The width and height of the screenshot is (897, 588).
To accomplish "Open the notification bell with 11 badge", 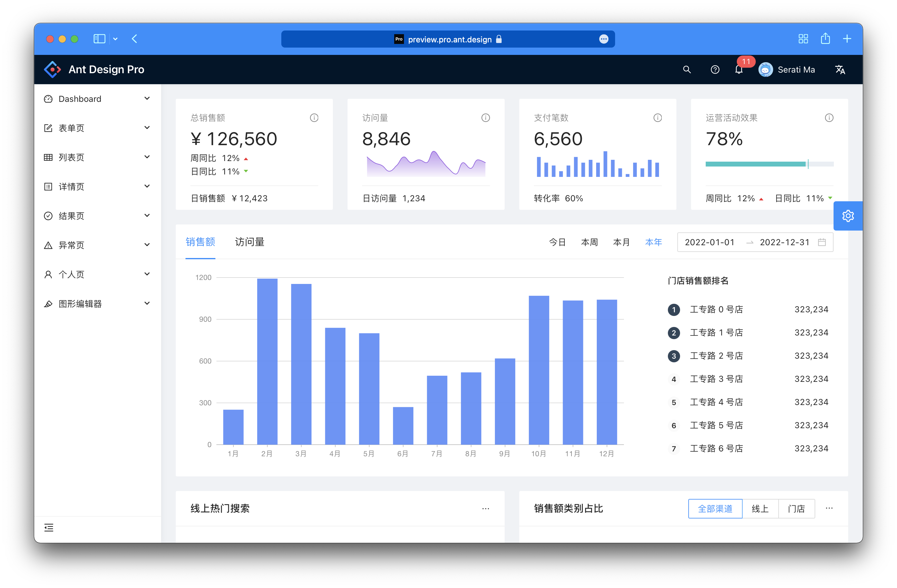I will (739, 70).
